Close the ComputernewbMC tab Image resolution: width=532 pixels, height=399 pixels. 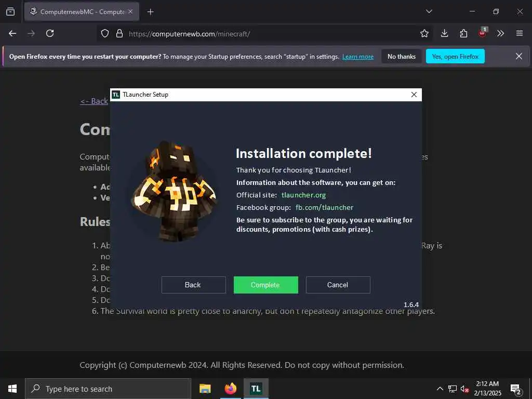(x=130, y=11)
